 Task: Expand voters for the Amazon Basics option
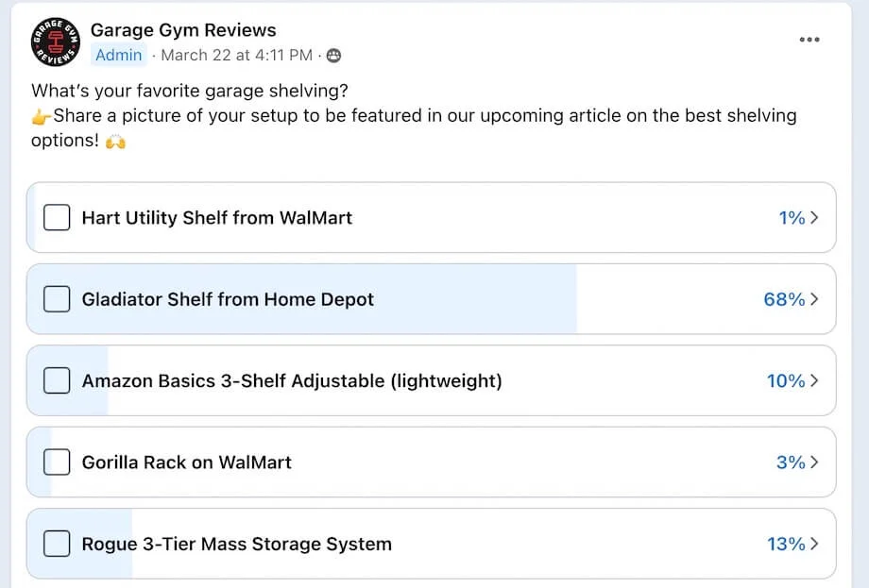[x=814, y=381]
